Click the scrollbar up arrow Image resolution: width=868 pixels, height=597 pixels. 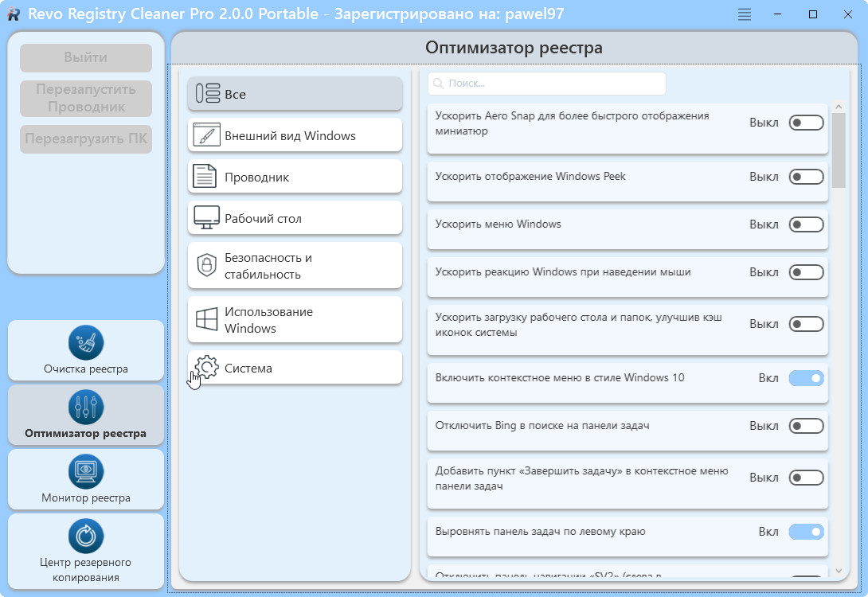pyautogui.click(x=838, y=105)
